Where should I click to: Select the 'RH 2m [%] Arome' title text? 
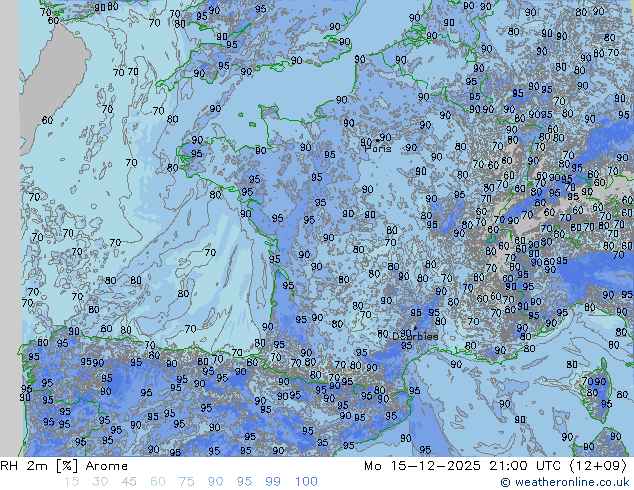(x=64, y=466)
